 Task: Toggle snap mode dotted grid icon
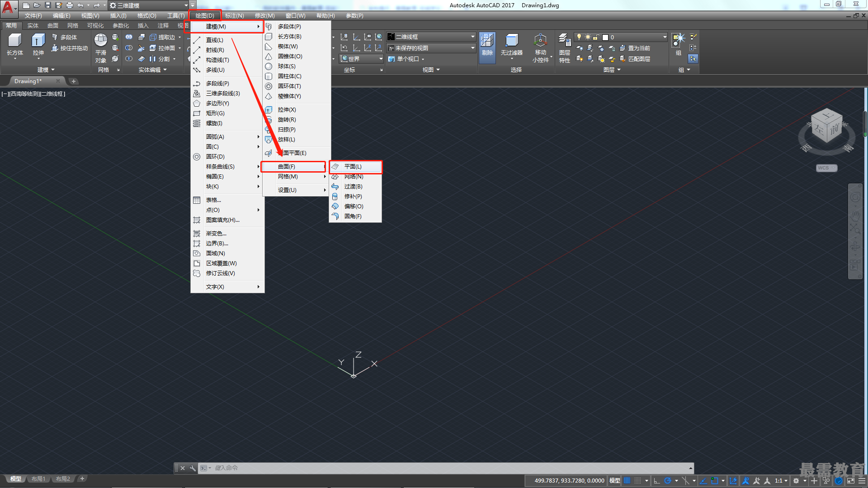(x=637, y=481)
